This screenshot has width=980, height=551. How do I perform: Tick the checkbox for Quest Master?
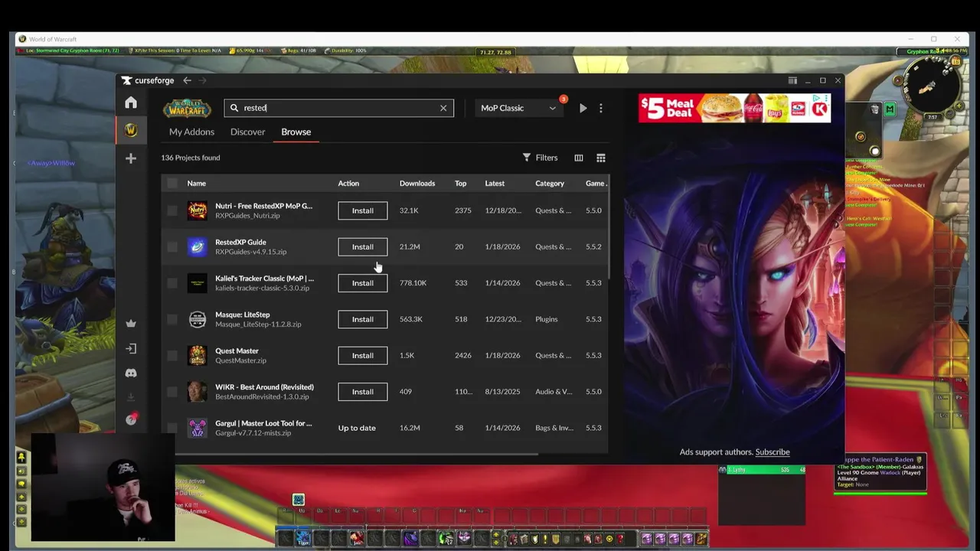click(171, 355)
